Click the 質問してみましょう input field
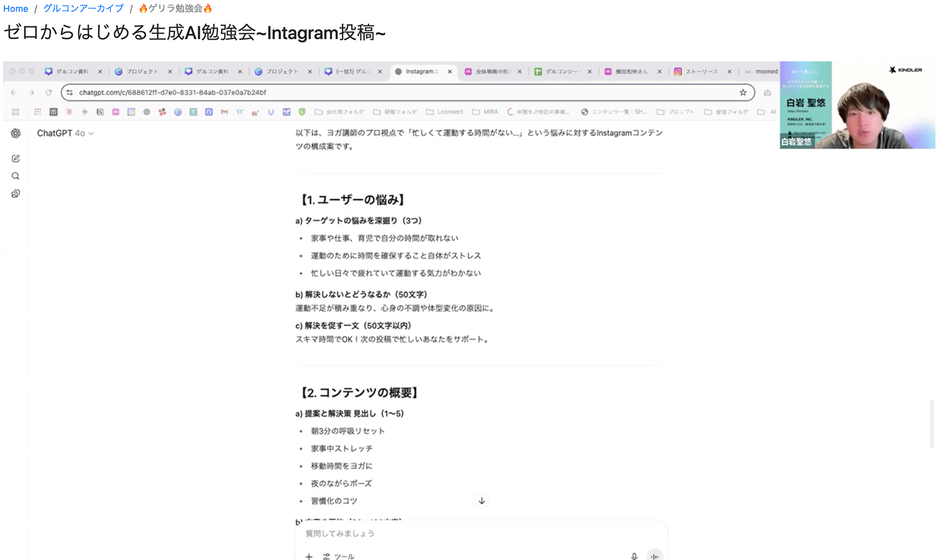The width and height of the screenshot is (936, 560). pyautogui.click(x=418, y=533)
